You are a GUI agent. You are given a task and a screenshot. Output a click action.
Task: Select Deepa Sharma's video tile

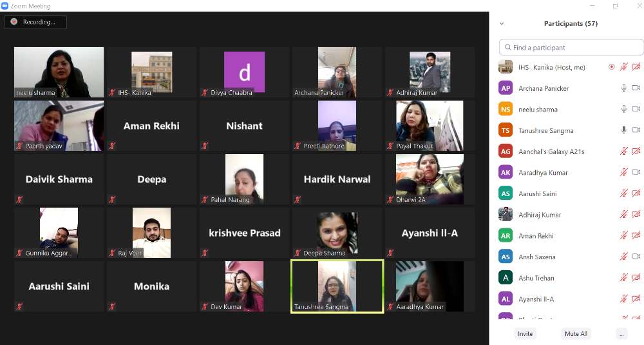coord(337,233)
